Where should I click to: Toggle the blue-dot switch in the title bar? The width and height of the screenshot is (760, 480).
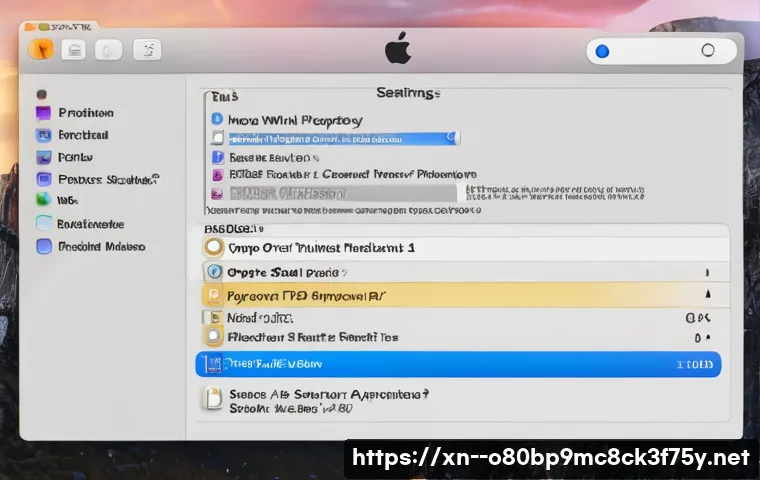click(601, 51)
